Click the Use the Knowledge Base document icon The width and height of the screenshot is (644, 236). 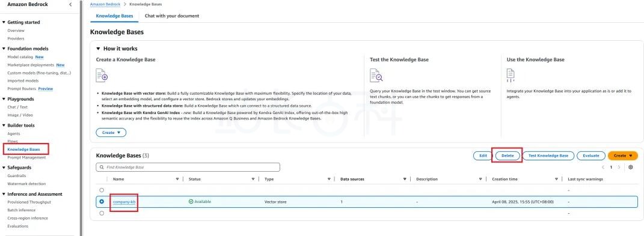click(511, 76)
